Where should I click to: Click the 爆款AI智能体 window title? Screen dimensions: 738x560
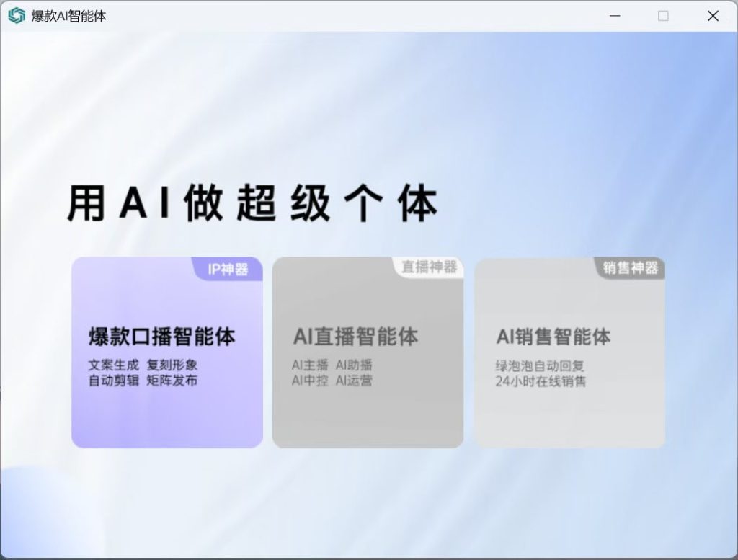click(x=68, y=16)
